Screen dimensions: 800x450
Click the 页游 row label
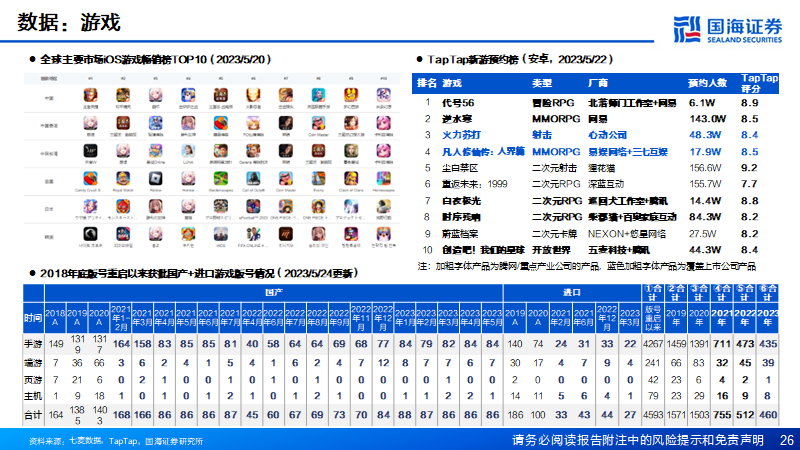pos(33,380)
